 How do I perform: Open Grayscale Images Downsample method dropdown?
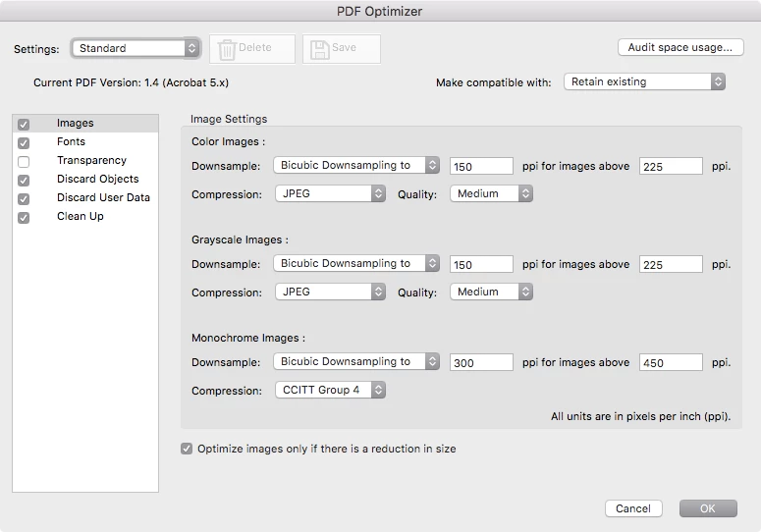click(x=356, y=263)
